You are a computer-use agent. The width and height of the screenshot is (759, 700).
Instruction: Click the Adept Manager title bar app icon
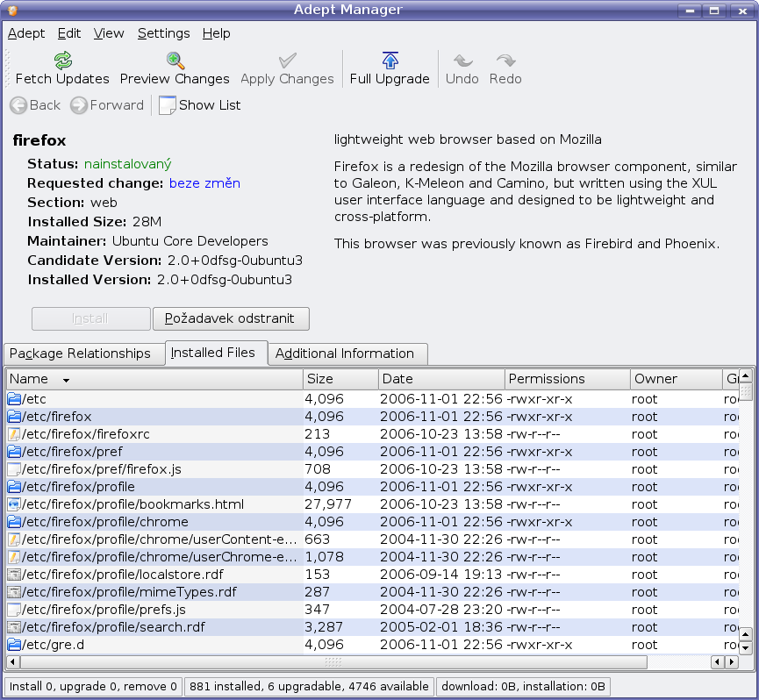point(13,11)
